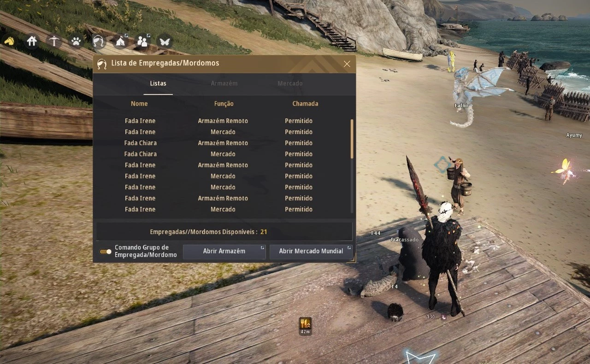Viewport: 590px width, 364px height.
Task: Click the maid list scrollbar
Action: (x=352, y=139)
